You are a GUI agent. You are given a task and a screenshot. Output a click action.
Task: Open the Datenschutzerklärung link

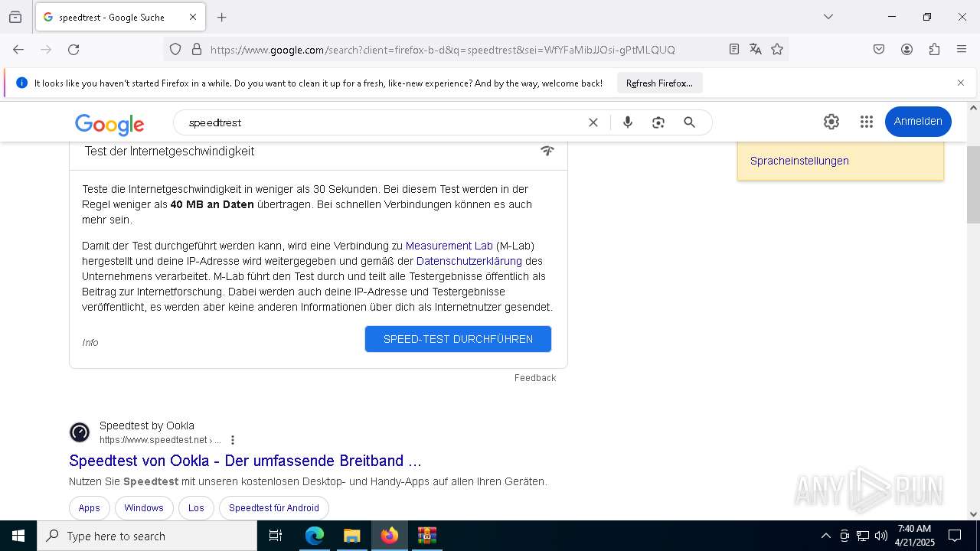469,261
